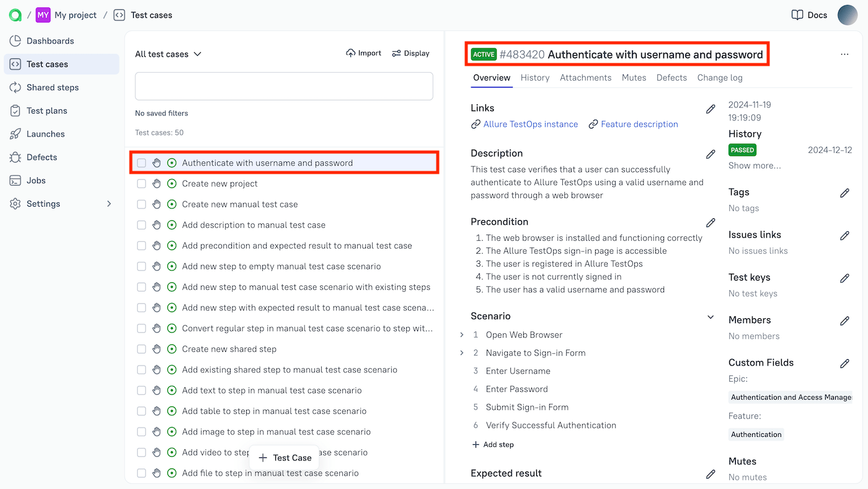Viewport: 868px width, 489px height.
Task: Open Launches via the rocket icon
Action: coord(15,134)
